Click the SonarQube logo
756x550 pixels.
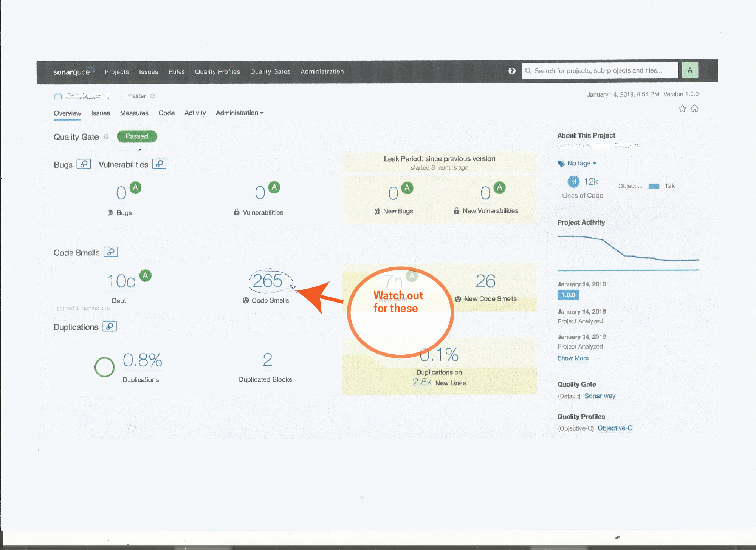[74, 71]
